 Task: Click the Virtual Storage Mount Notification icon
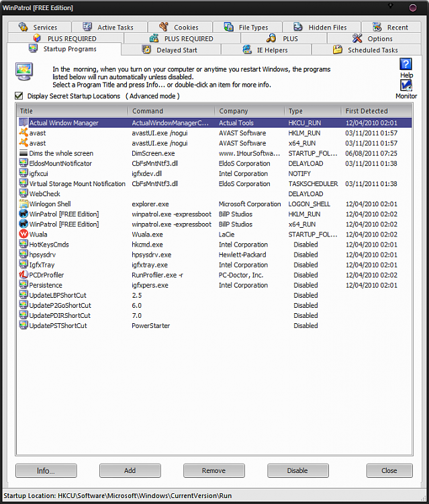click(23, 183)
